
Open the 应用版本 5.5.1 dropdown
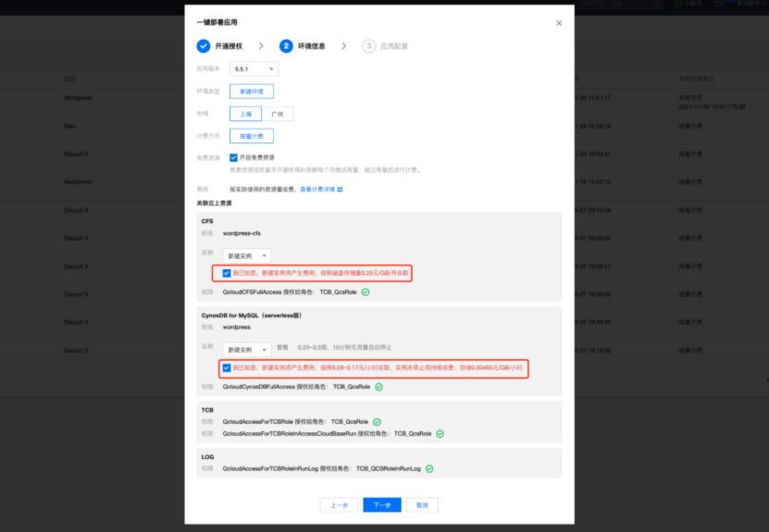tap(254, 68)
